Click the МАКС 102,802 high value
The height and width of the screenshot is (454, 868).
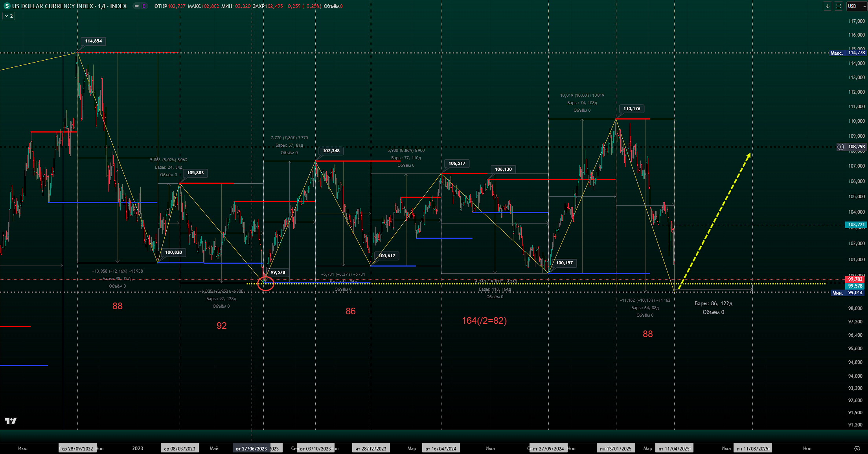pos(203,6)
